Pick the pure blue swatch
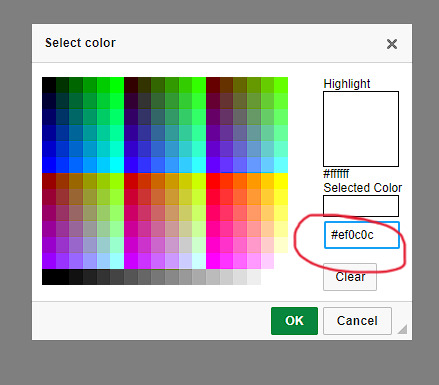Screen dimensions: 439x385 49,165
